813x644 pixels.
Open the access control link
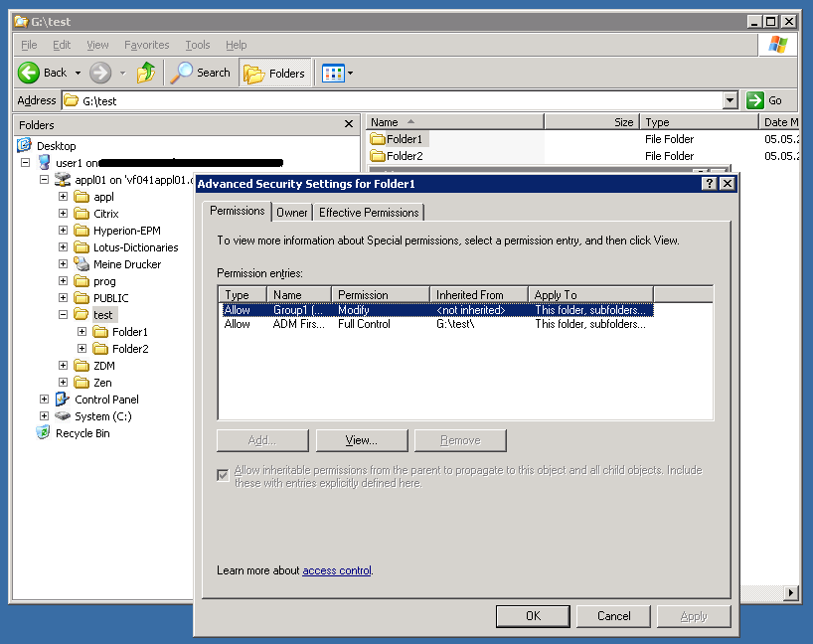[337, 570]
